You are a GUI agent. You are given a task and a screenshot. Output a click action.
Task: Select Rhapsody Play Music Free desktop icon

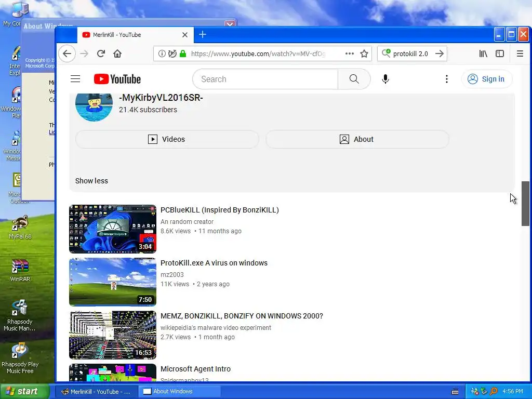tap(20, 358)
